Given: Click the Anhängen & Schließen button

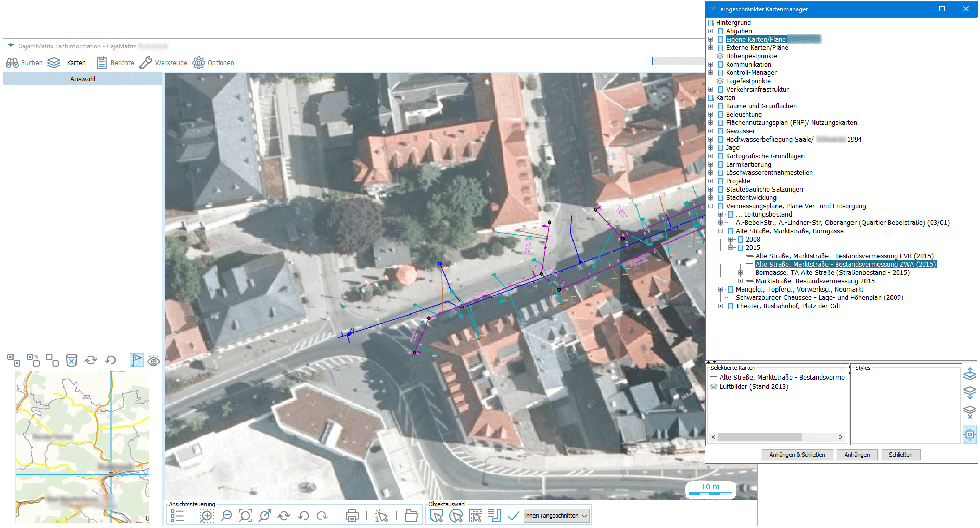Looking at the screenshot, I should (x=797, y=455).
